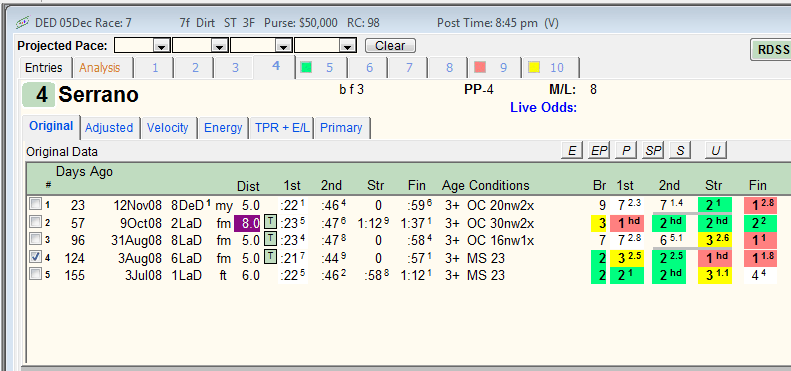Click the 9Oct08 date cell

pyautogui.click(x=141, y=223)
